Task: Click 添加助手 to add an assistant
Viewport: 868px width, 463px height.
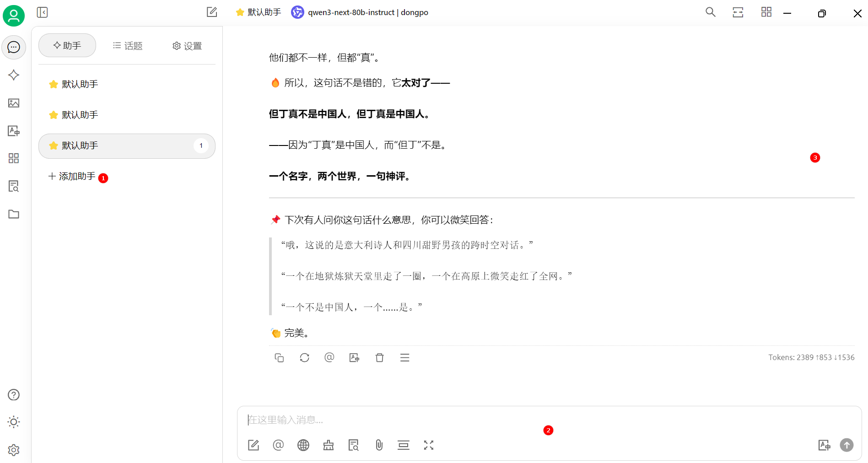Action: pos(72,177)
